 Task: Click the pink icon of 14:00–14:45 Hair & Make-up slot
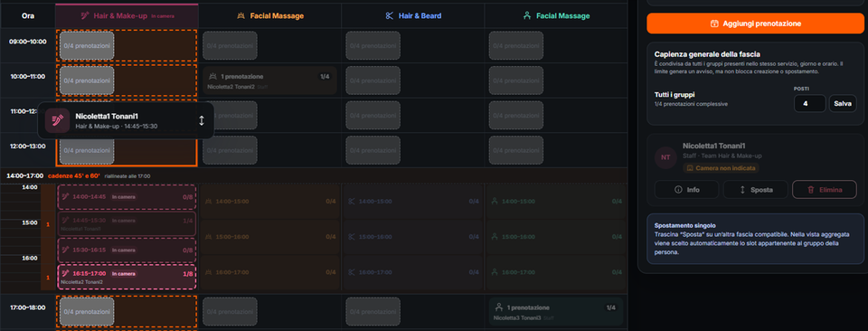tap(65, 196)
